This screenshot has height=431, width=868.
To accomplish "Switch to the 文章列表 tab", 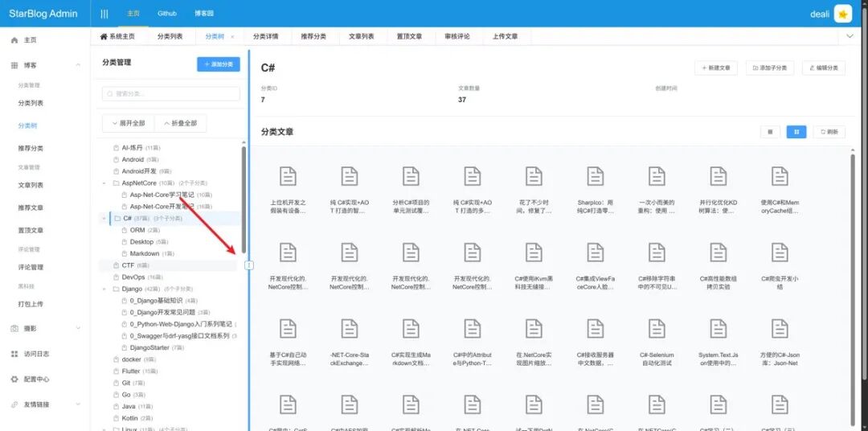I will coord(362,36).
